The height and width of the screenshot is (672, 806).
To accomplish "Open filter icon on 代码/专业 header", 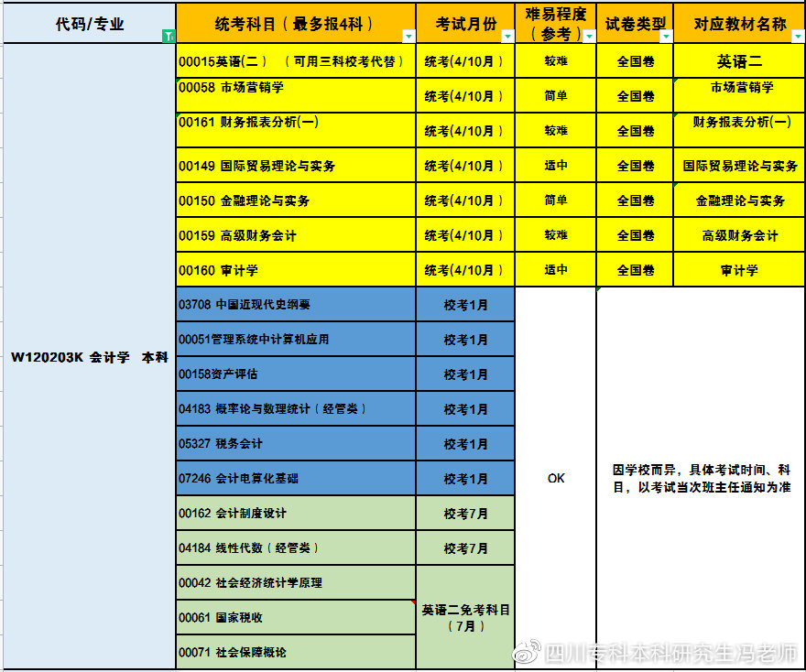I will click(x=169, y=36).
